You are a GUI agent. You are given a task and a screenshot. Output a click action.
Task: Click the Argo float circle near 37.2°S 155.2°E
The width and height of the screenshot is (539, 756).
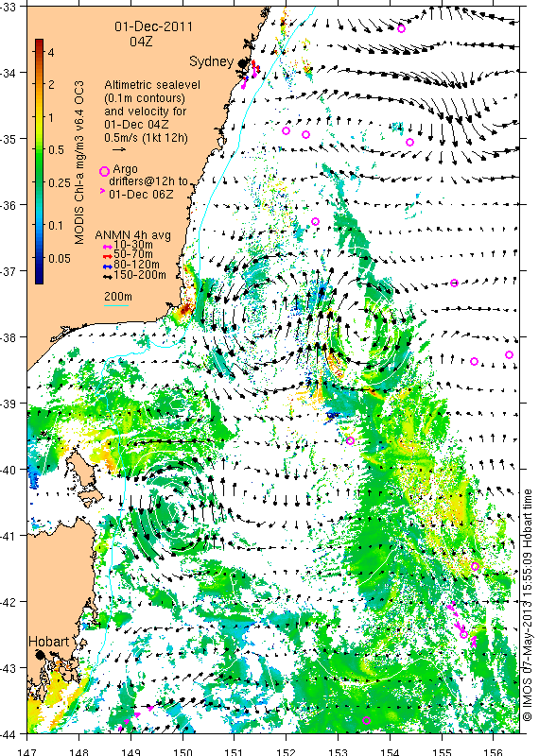(454, 283)
